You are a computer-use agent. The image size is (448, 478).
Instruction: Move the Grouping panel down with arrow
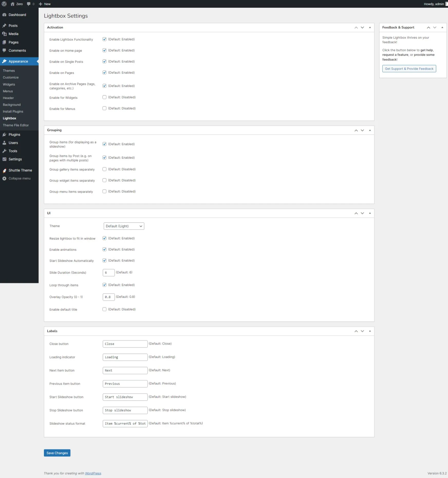pos(362,130)
